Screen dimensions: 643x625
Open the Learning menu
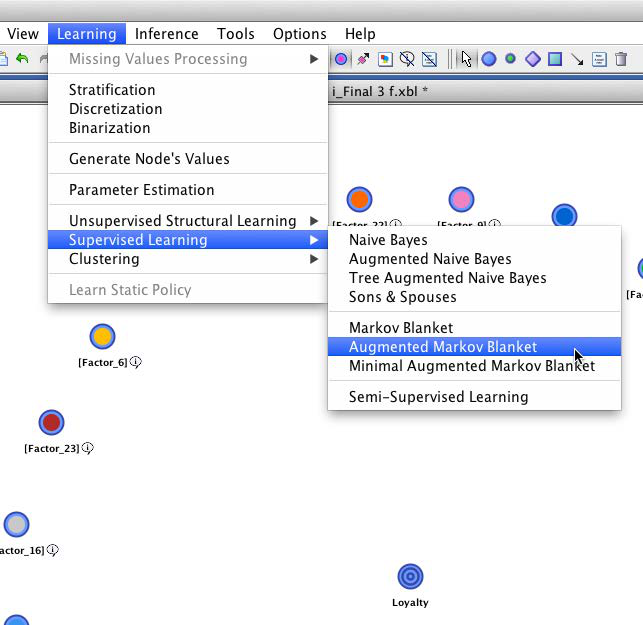(87, 34)
